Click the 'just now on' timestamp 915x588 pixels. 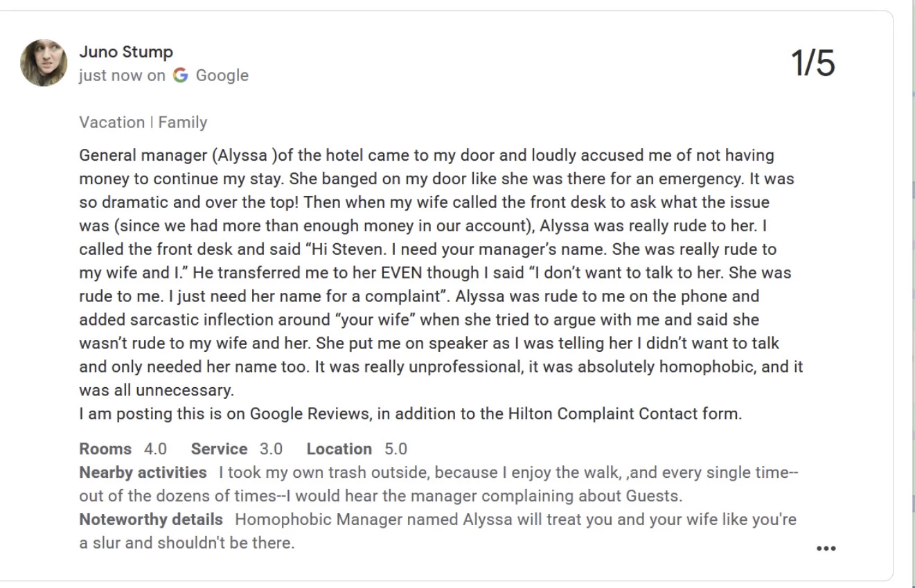(x=122, y=75)
